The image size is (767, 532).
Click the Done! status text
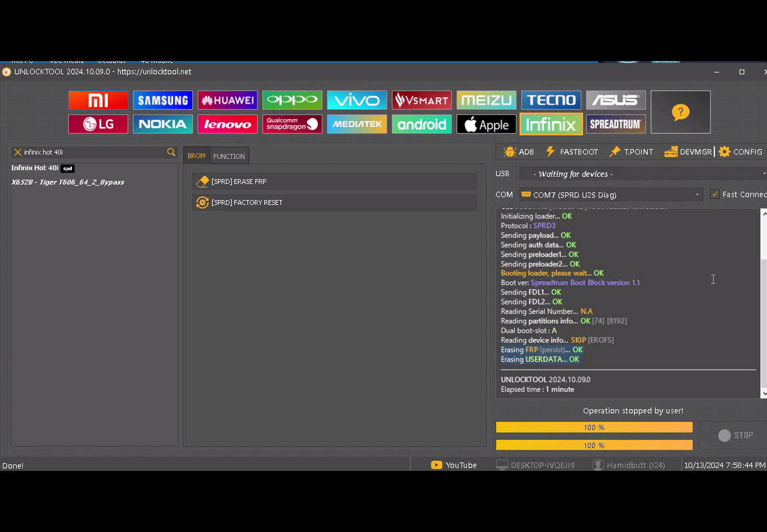point(13,465)
